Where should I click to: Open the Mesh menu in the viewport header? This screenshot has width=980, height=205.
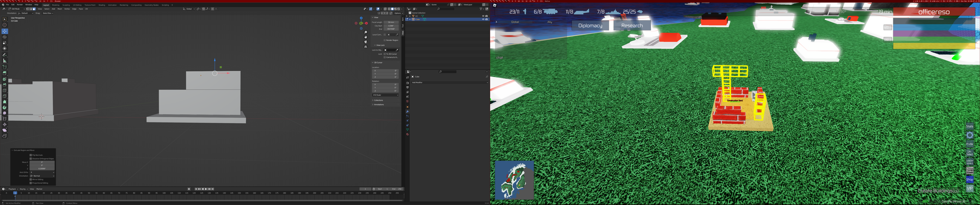[60, 9]
